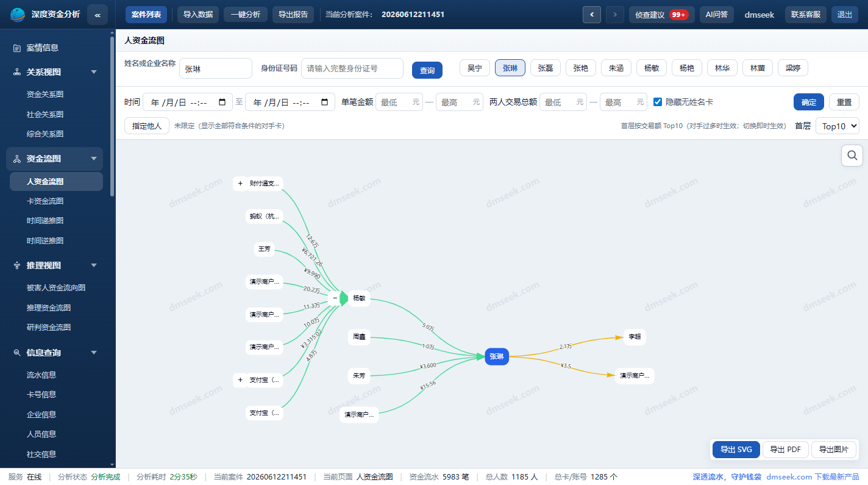Click 重置 to reset filters
The image size is (868, 485).
(844, 102)
